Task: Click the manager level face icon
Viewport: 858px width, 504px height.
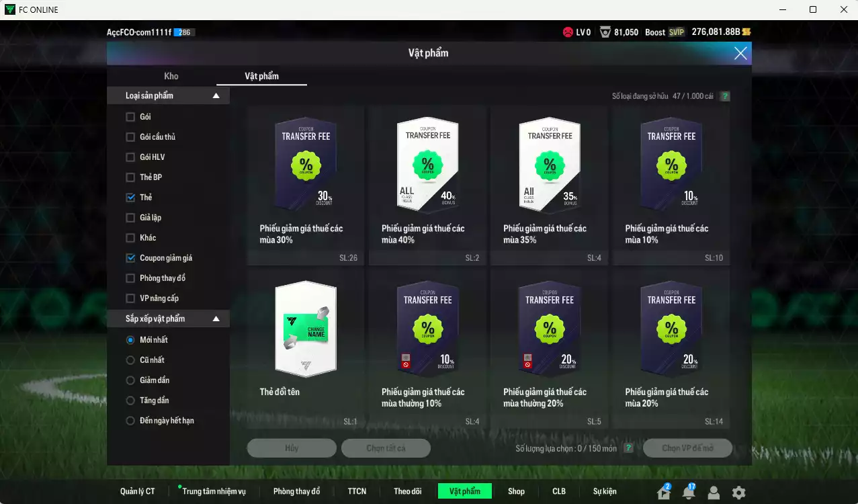Action: [568, 32]
